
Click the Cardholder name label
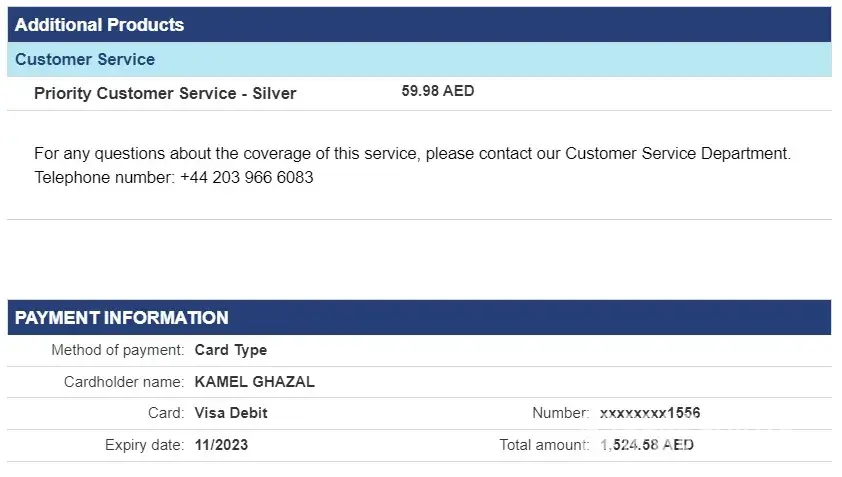pyautogui.click(x=123, y=382)
